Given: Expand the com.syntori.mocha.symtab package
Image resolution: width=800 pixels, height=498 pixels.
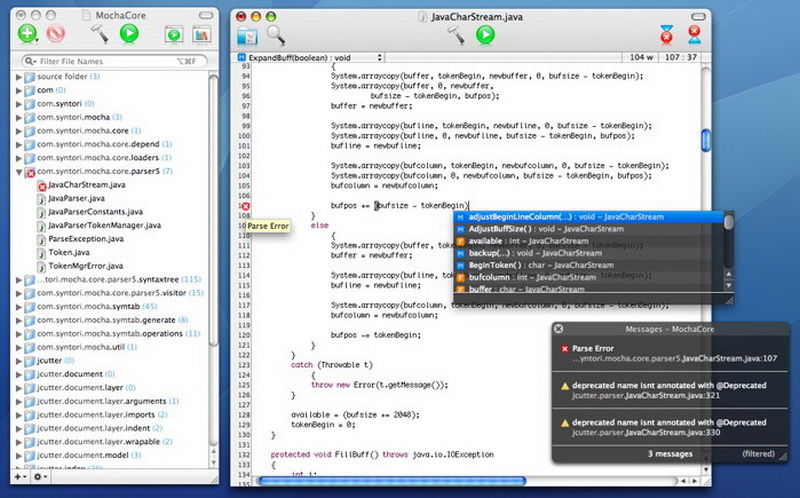Looking at the screenshot, I should (x=19, y=307).
